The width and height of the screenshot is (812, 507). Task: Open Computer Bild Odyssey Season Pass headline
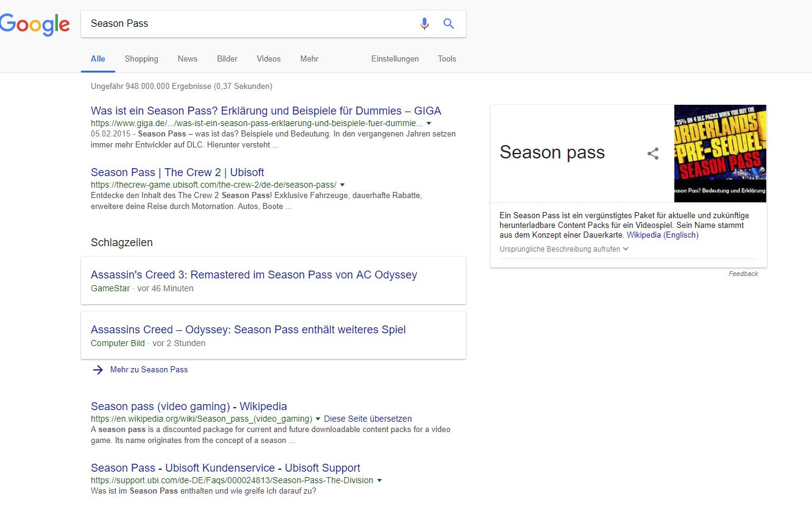pyautogui.click(x=248, y=330)
